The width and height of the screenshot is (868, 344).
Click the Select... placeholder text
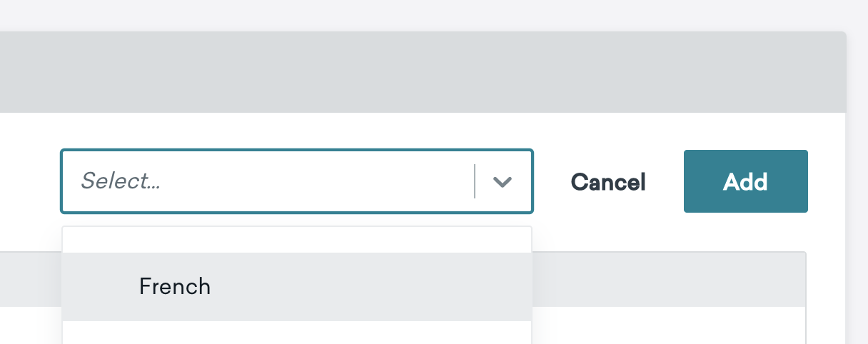point(121,181)
